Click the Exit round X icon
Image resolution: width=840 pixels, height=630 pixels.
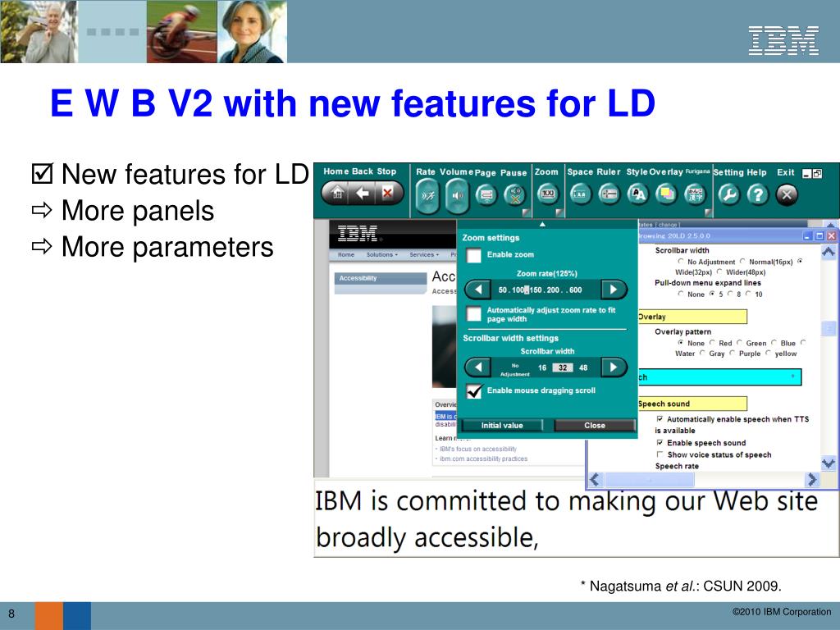[787, 194]
